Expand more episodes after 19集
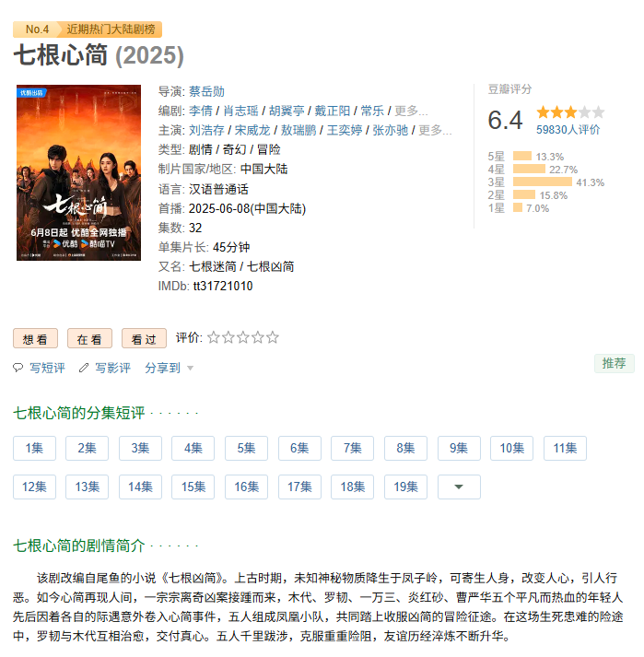644x657 pixels. point(459,487)
